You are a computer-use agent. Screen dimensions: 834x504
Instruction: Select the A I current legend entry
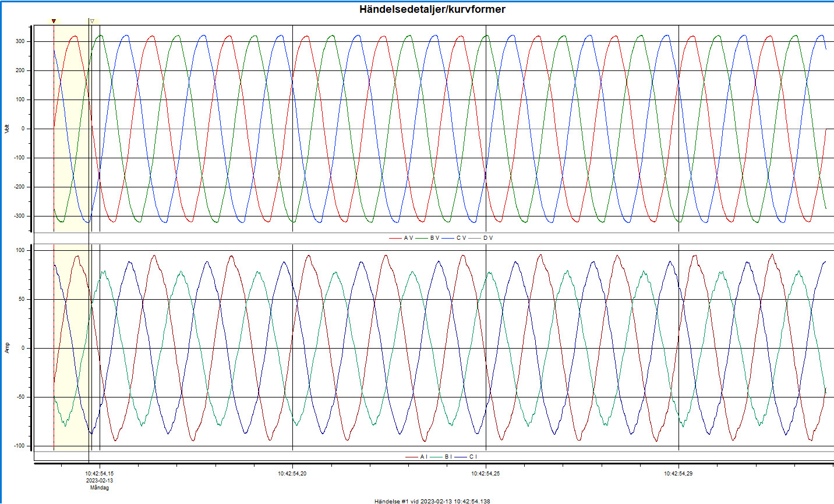point(423,457)
